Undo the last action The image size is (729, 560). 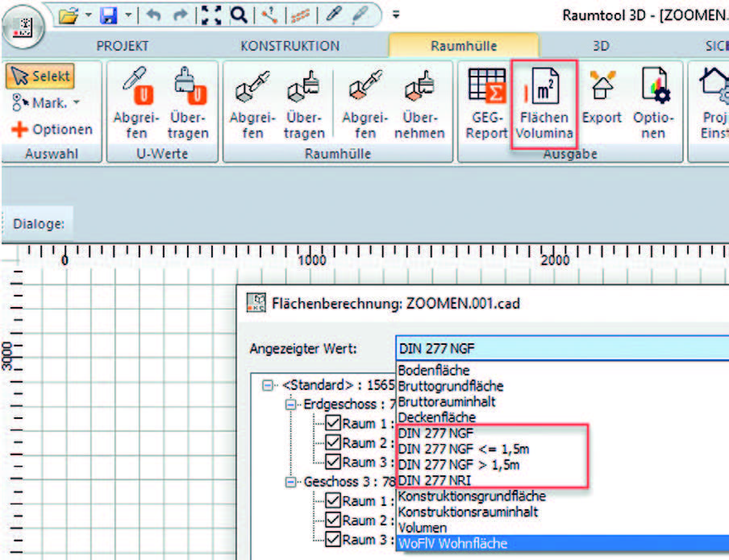point(153,15)
